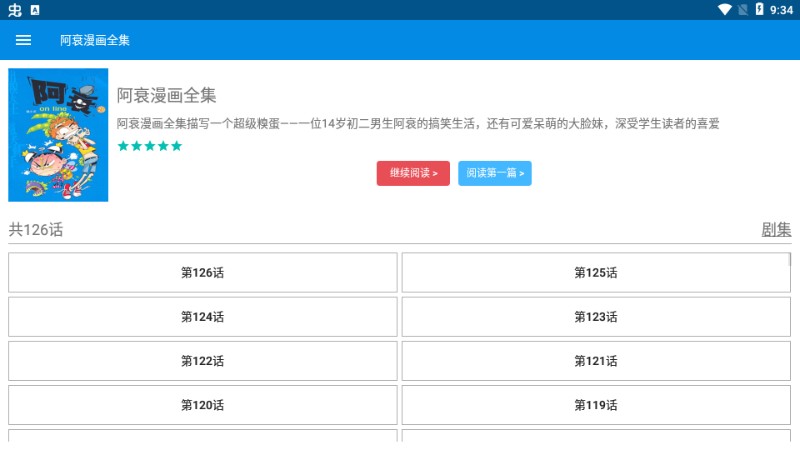
Task: Go to chapter 第120话
Action: tap(202, 405)
